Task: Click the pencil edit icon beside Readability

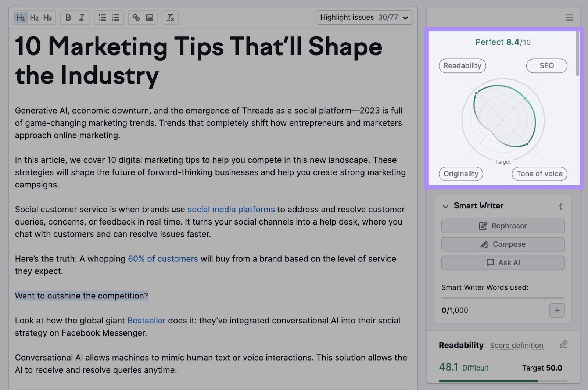Action: tap(563, 345)
